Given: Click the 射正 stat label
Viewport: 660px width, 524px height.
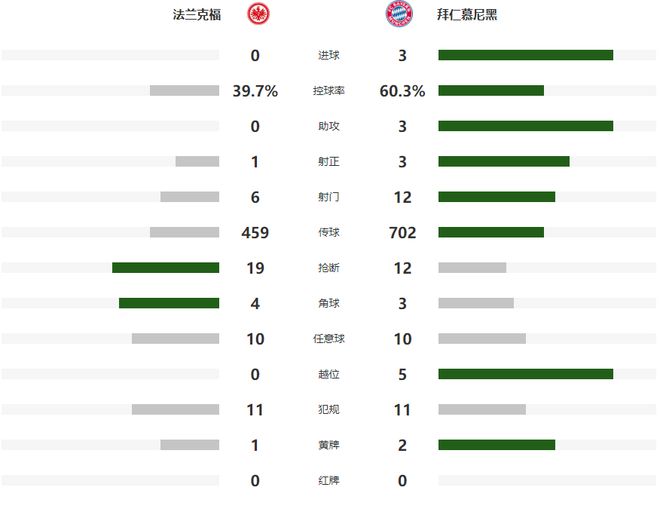Looking at the screenshot, I should (x=328, y=162).
